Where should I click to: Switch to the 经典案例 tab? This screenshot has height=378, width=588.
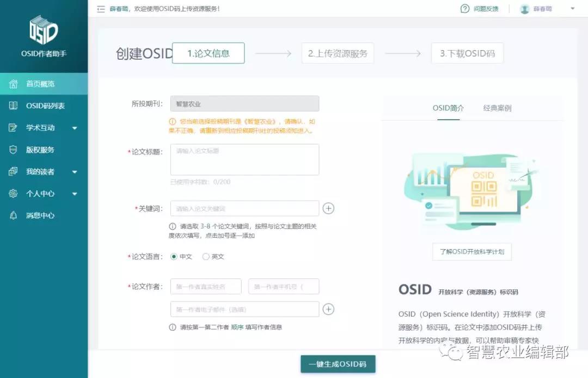[x=497, y=108]
